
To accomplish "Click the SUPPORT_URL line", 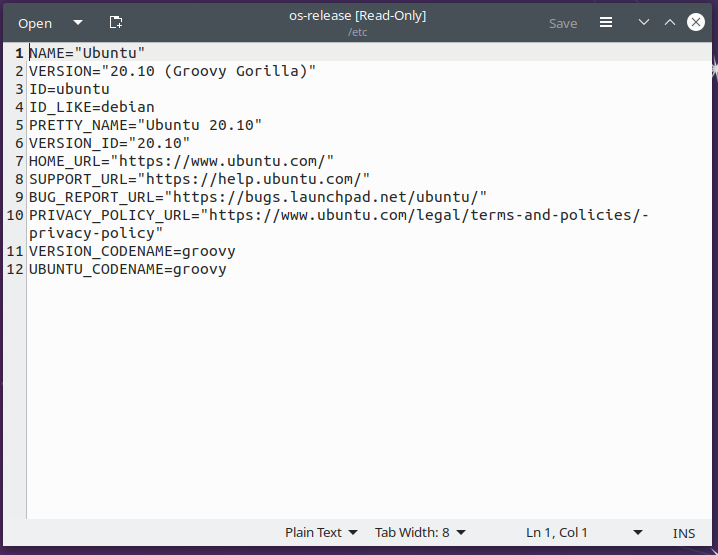I will coord(200,179).
